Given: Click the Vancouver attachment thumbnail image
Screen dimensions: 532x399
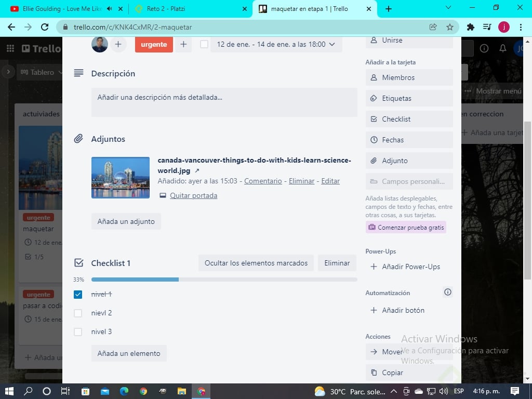Looking at the screenshot, I should (x=120, y=177).
